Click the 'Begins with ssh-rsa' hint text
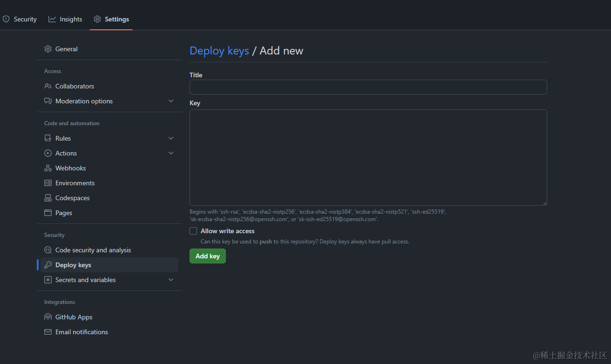 tap(318, 215)
